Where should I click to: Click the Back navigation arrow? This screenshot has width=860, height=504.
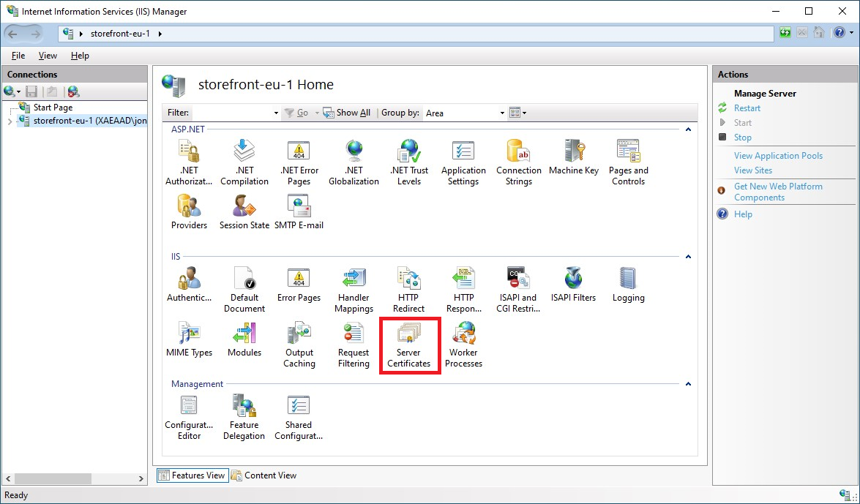tap(12, 34)
